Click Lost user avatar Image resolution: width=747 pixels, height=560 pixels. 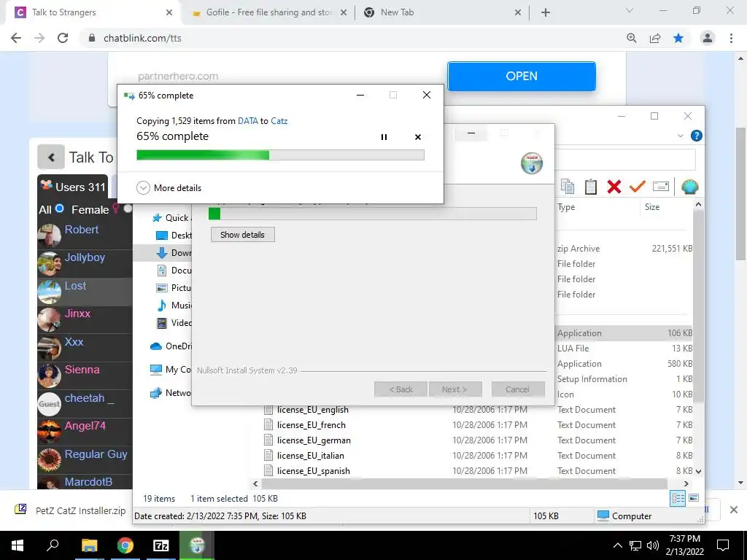(x=50, y=292)
